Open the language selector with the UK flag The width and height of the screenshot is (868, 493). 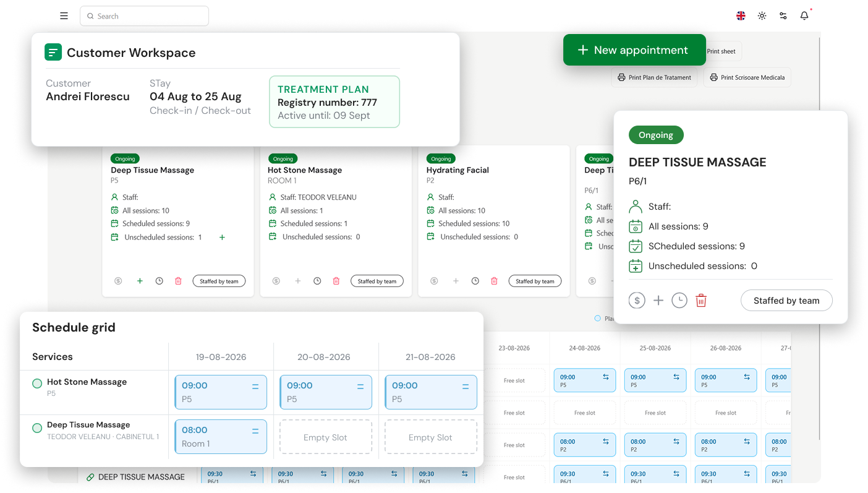point(741,16)
